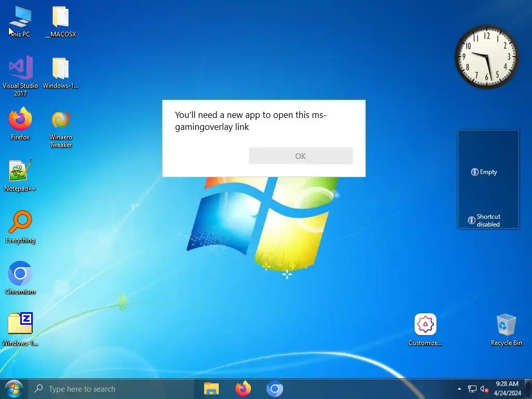532x399 pixels.
Task: Click the ms-gamingoverlay dialog message text
Action: click(x=250, y=121)
